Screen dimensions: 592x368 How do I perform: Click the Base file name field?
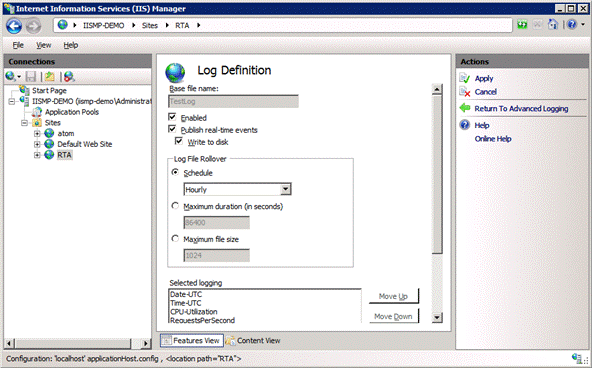coord(233,101)
